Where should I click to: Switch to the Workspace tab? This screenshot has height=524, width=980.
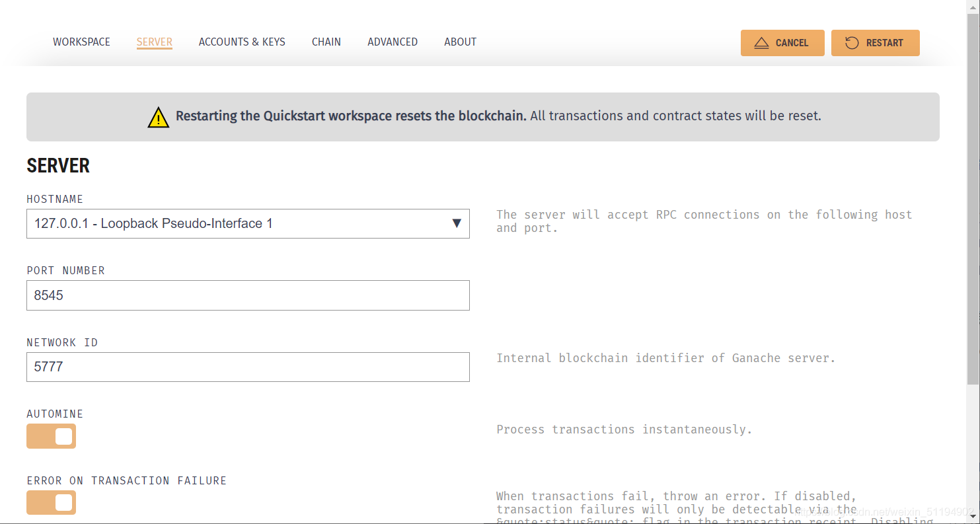[81, 42]
